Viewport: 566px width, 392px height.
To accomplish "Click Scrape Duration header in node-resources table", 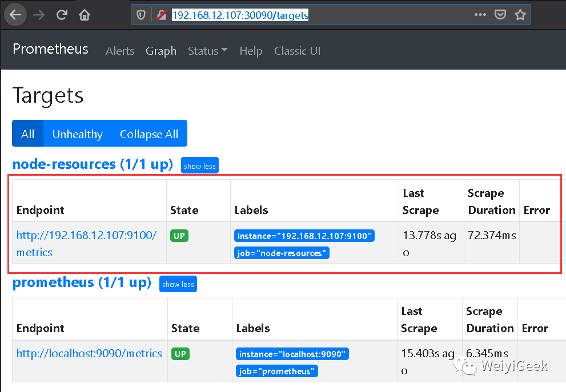I will point(492,201).
